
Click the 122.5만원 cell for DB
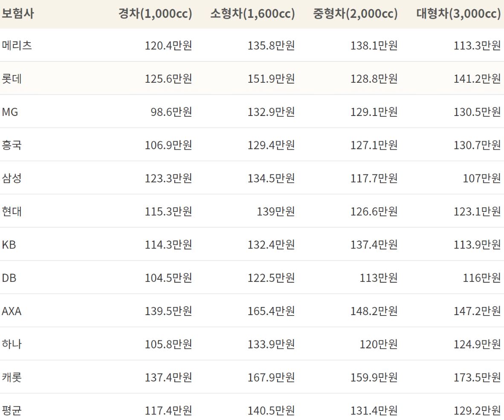coord(271,278)
